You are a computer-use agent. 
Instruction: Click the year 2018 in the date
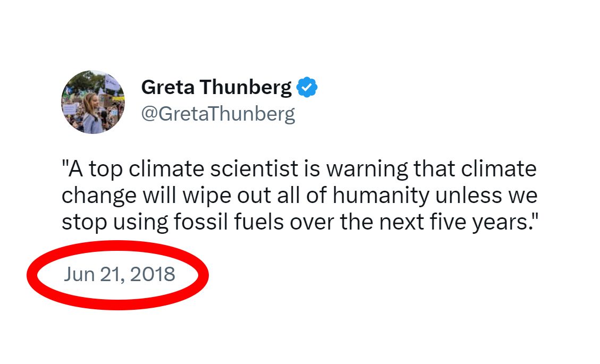[x=153, y=274]
